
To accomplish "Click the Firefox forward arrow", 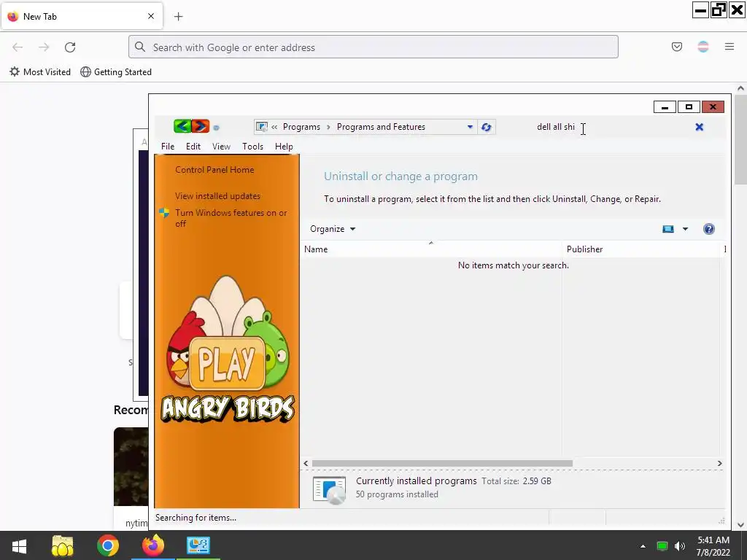I will tap(44, 47).
